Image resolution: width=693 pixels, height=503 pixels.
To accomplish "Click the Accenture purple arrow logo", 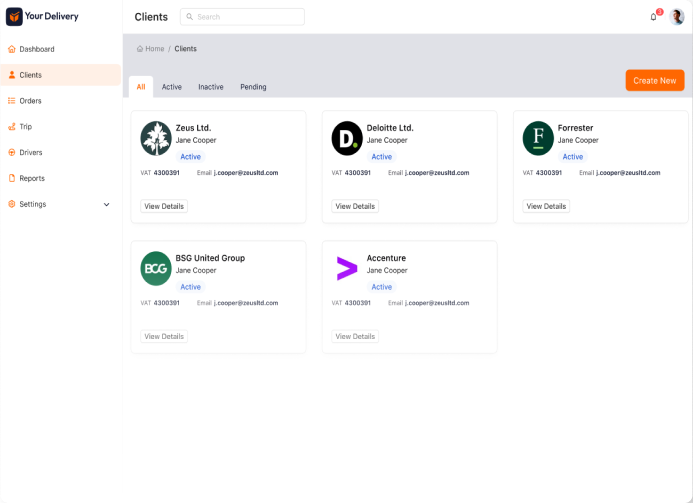I will coord(347,268).
